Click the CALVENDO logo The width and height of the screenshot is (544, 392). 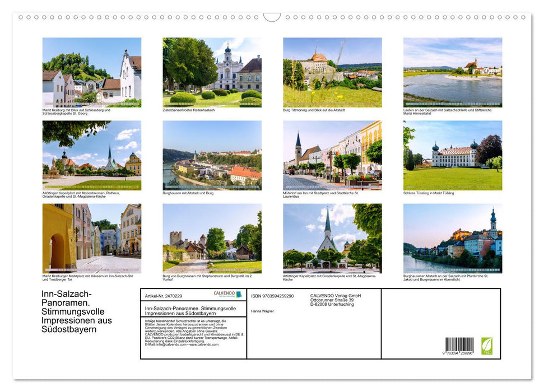tap(227, 294)
